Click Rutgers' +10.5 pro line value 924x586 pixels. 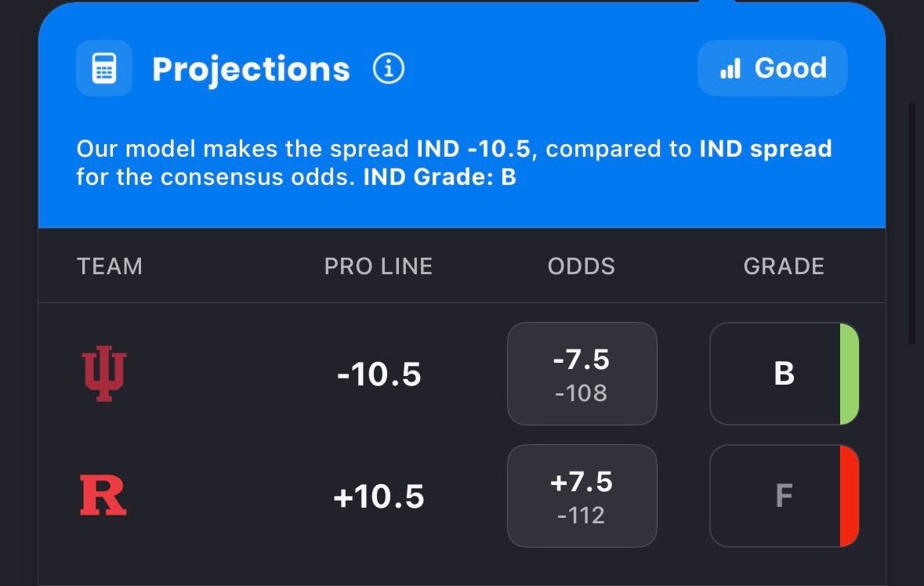[379, 497]
